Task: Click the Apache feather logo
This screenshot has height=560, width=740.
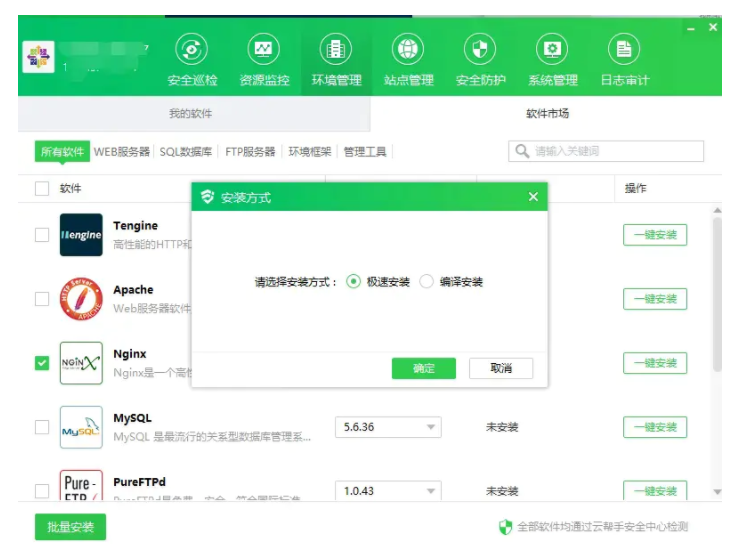Action: point(81,299)
